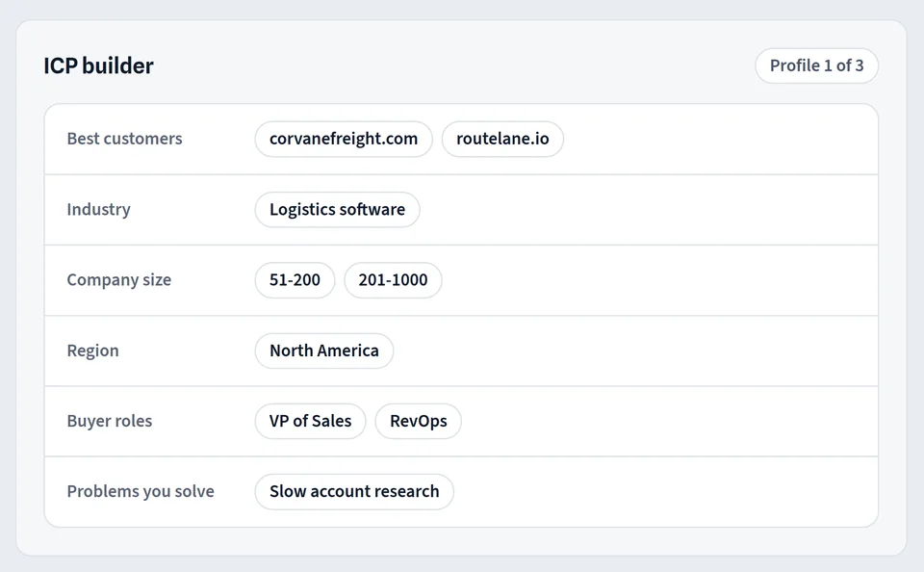Click the Industry row label
Image resolution: width=924 pixels, height=572 pixels.
(99, 209)
